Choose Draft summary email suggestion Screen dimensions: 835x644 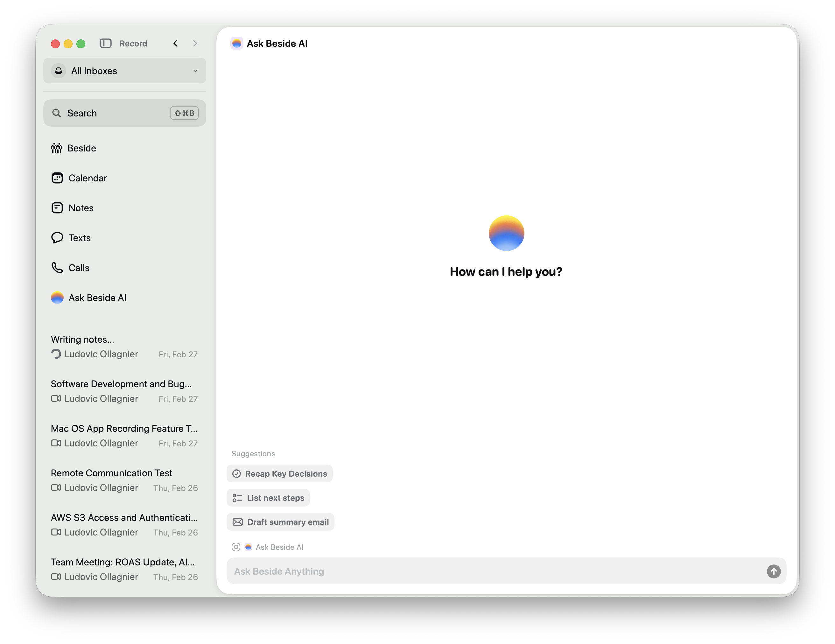click(x=280, y=522)
